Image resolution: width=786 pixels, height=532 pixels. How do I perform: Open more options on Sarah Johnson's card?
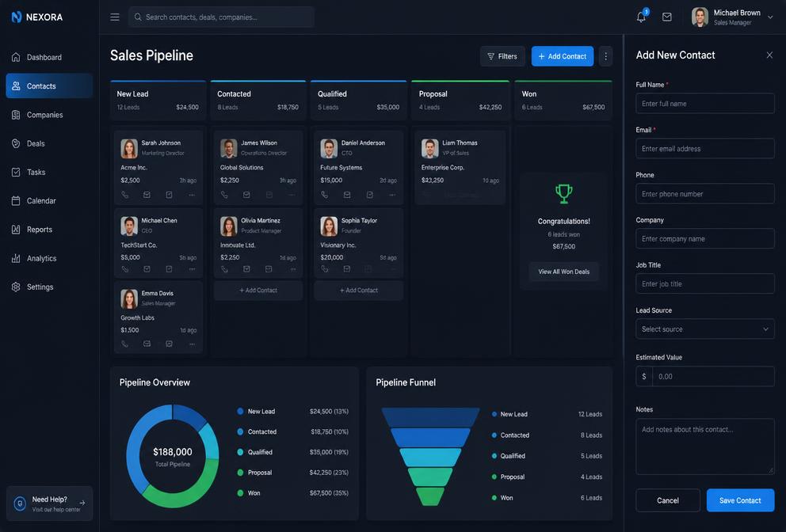tap(192, 195)
